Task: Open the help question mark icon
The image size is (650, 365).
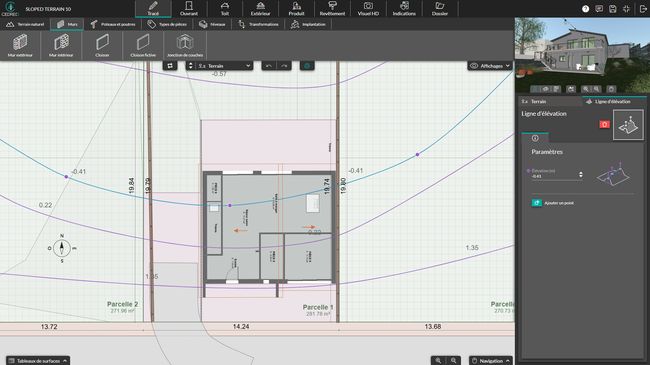Action: (585, 9)
